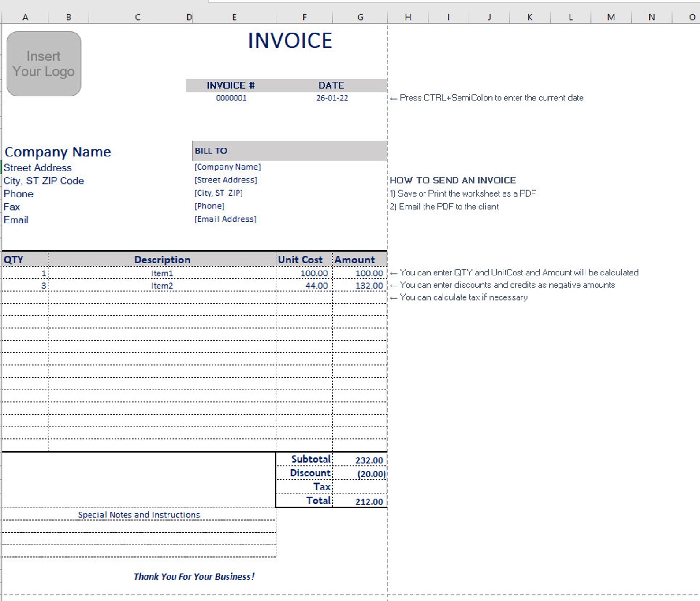Select unit cost 44.00 cell

(x=304, y=286)
